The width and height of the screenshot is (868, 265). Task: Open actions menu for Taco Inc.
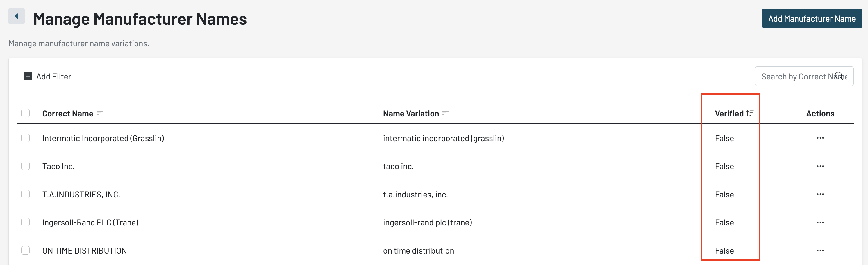(820, 166)
